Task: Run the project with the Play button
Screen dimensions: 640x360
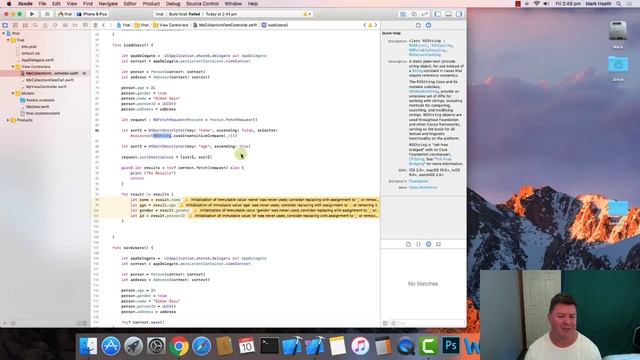Action: 32,14
